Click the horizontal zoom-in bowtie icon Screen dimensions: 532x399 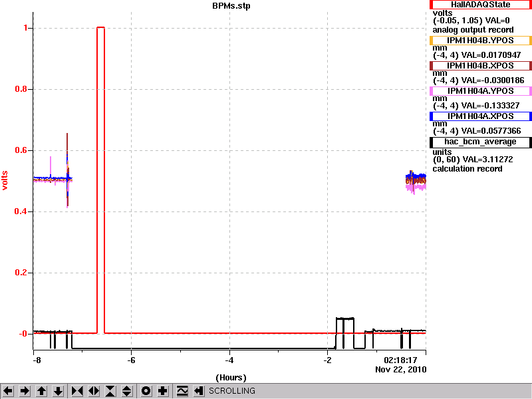point(77,391)
